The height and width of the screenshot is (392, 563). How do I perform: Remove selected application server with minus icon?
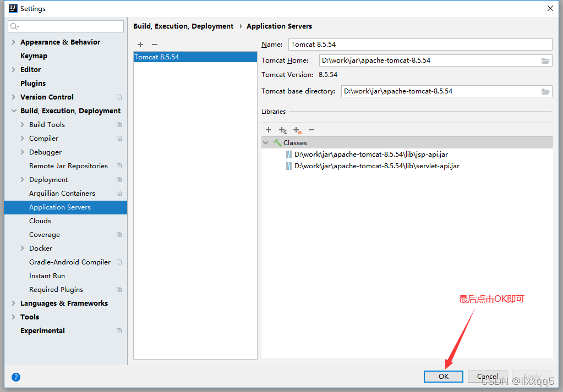point(155,45)
